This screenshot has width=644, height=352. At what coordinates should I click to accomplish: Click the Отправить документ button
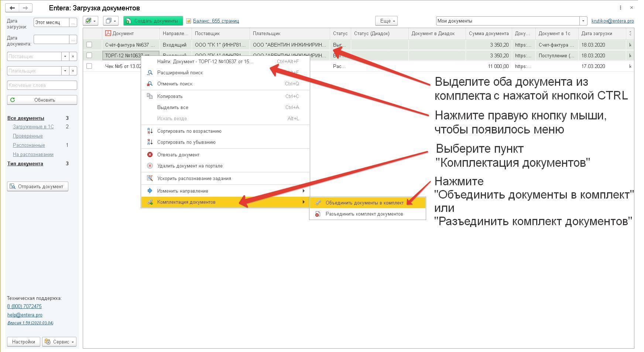coord(38,186)
